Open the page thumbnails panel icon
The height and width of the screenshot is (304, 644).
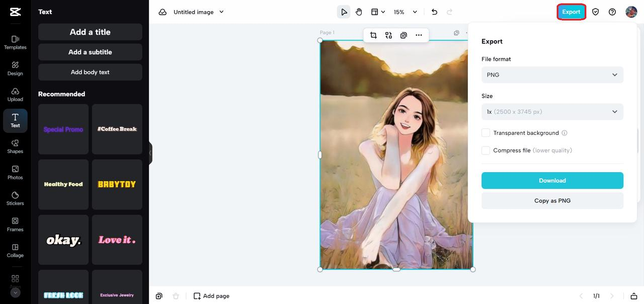pyautogui.click(x=634, y=296)
